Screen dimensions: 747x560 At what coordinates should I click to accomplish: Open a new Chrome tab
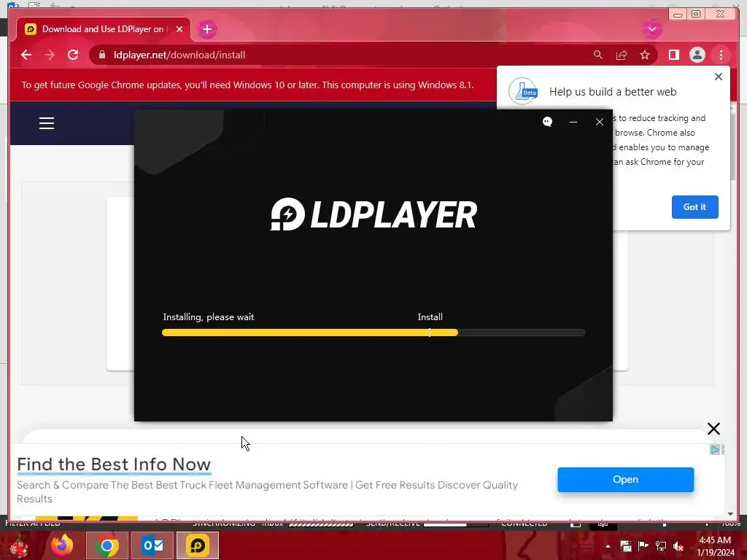coord(206,29)
